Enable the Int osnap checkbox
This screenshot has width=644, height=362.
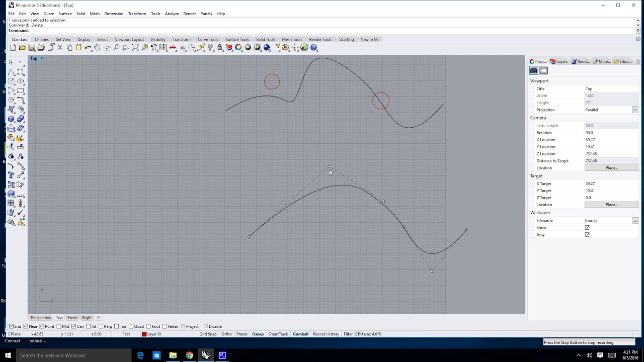[x=89, y=326]
